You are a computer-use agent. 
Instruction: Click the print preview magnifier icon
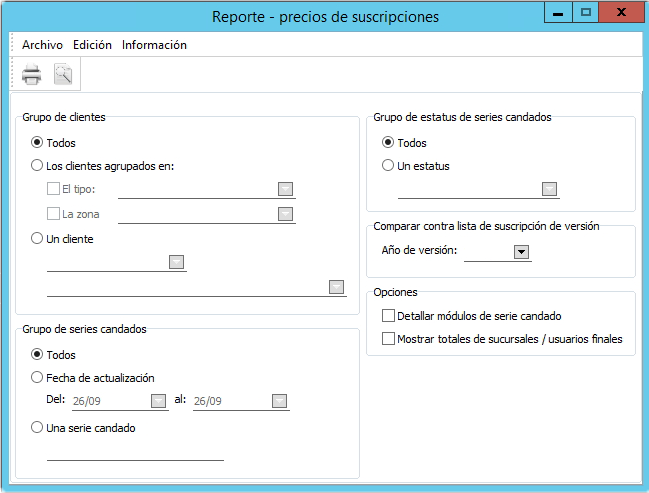pyautogui.click(x=63, y=74)
